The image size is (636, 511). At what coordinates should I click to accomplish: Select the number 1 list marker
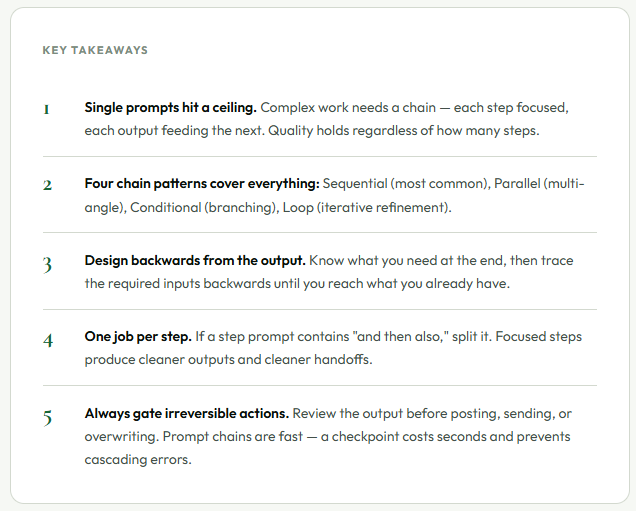click(47, 110)
